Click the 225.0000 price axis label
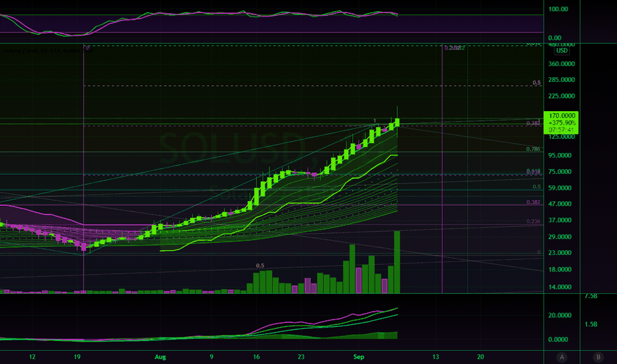The image size is (617, 364). [x=561, y=96]
